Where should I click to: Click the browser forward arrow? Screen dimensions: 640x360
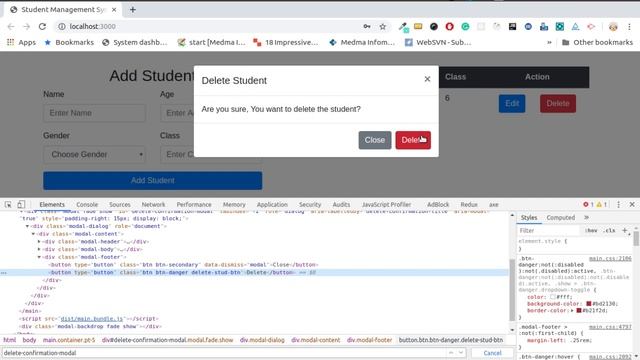pyautogui.click(x=27, y=27)
